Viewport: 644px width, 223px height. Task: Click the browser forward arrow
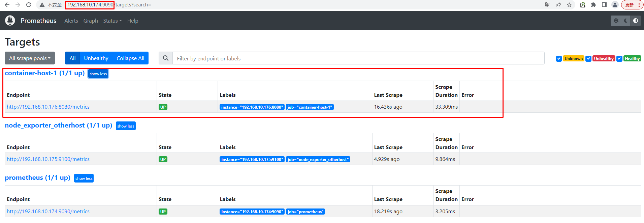click(x=18, y=5)
